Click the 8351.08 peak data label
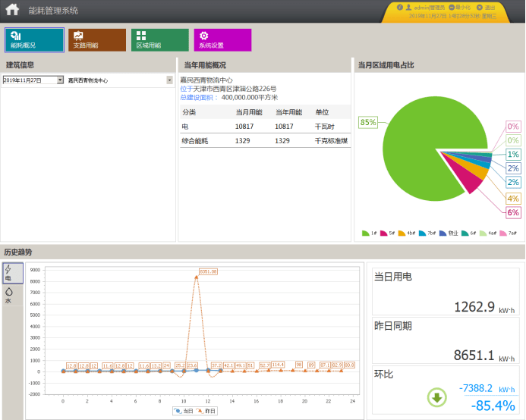Viewport: 526px width, 420px height. point(208,271)
